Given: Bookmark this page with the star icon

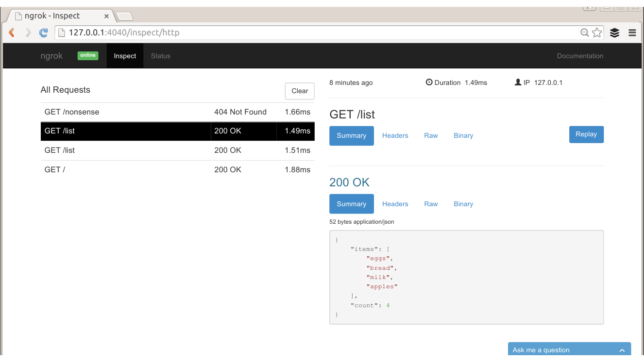Looking at the screenshot, I should pos(597,33).
